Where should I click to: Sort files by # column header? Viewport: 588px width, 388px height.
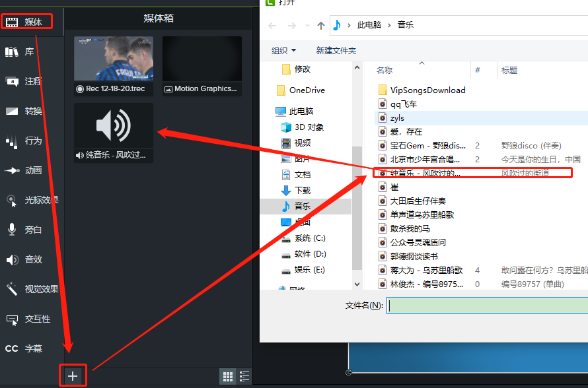coord(478,70)
